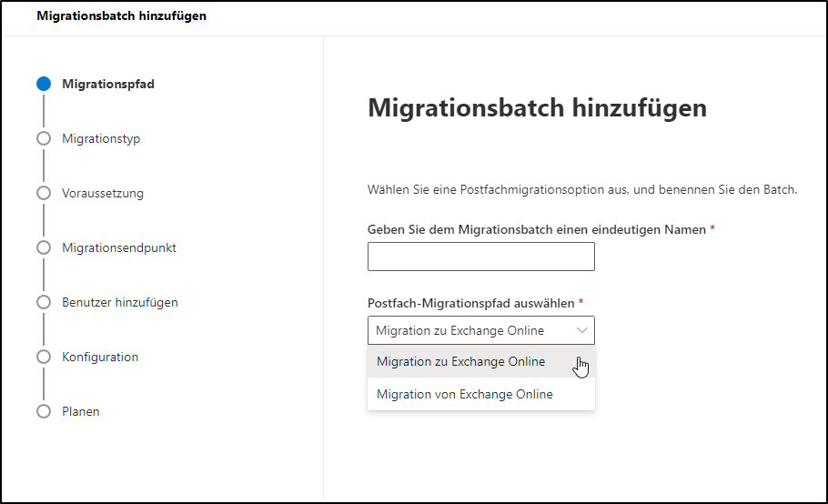Click the circle beside Benutzer hinzufügen
The height and width of the screenshot is (504, 828).
pyautogui.click(x=43, y=302)
